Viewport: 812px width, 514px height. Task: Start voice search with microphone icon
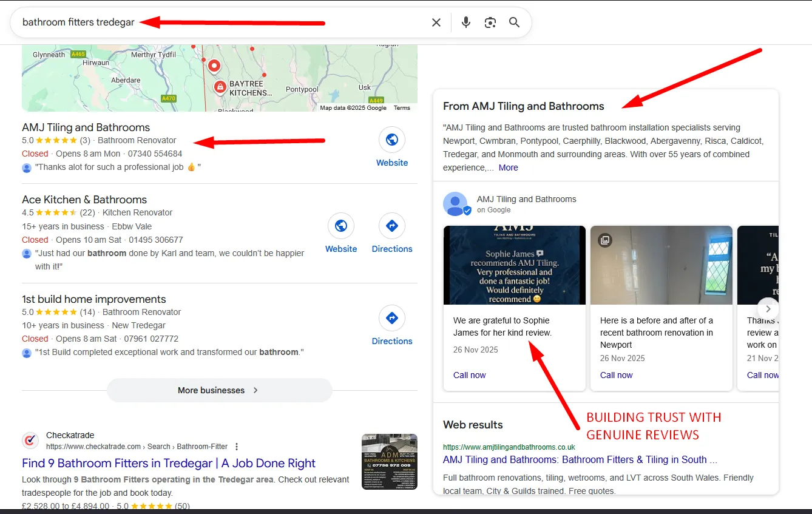(x=465, y=22)
